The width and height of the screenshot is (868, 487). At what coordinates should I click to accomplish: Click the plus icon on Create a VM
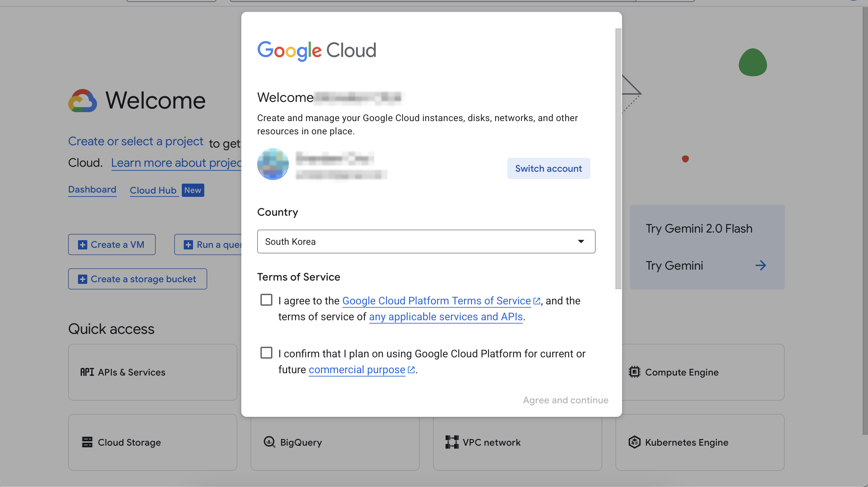click(x=83, y=245)
